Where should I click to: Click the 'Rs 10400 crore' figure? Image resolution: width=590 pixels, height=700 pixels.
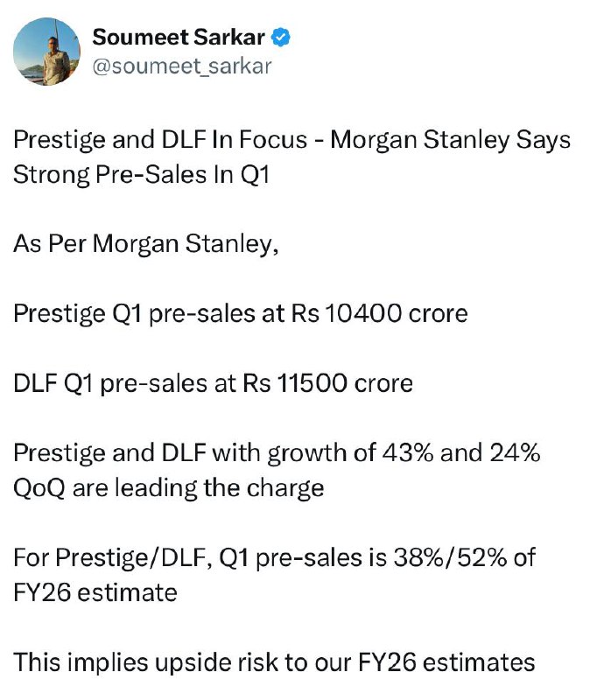[x=379, y=313]
